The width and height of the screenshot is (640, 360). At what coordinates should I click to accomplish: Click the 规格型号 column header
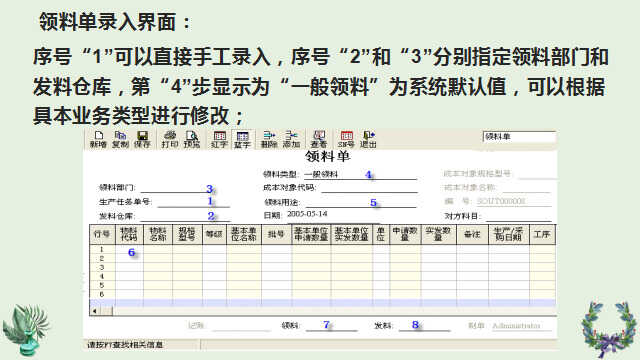(x=187, y=234)
